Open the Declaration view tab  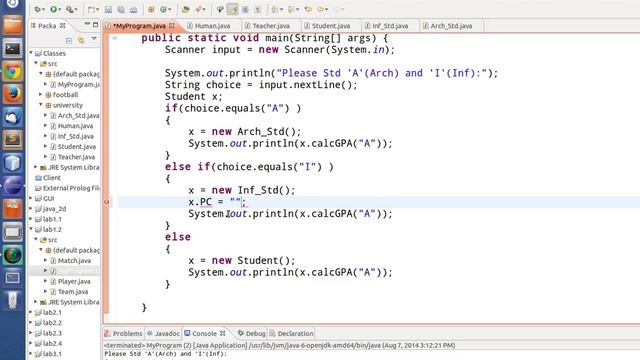tap(291, 333)
